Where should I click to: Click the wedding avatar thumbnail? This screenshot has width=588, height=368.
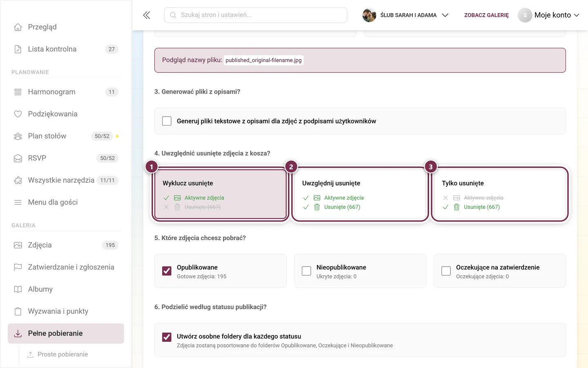[369, 15]
